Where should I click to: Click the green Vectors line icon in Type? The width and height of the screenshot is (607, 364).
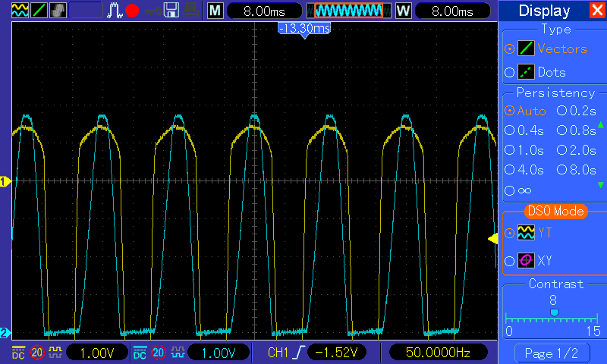[x=526, y=49]
